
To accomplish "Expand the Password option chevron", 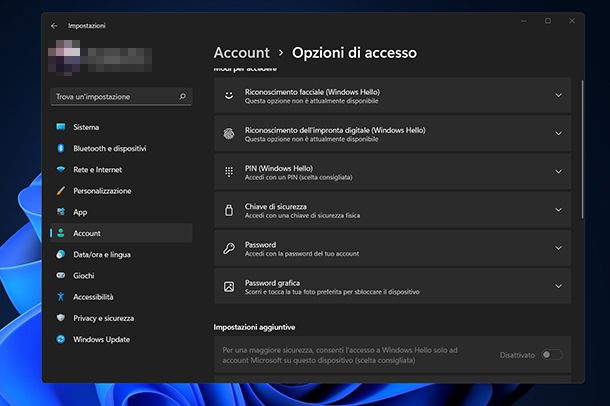I will pyautogui.click(x=558, y=248).
